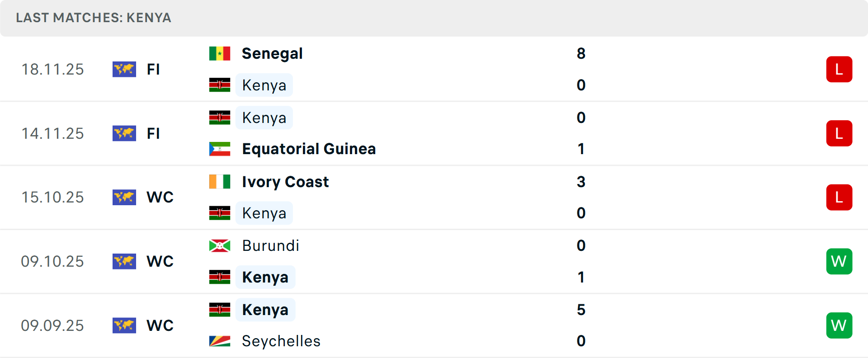
Task: Click the Kenya flag in the Burundi match
Action: (x=220, y=277)
